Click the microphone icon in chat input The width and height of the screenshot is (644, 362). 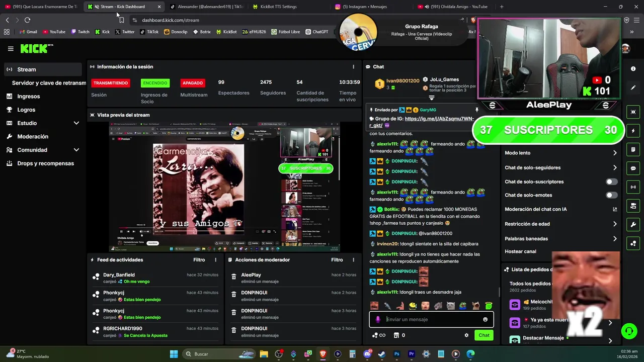(378, 319)
